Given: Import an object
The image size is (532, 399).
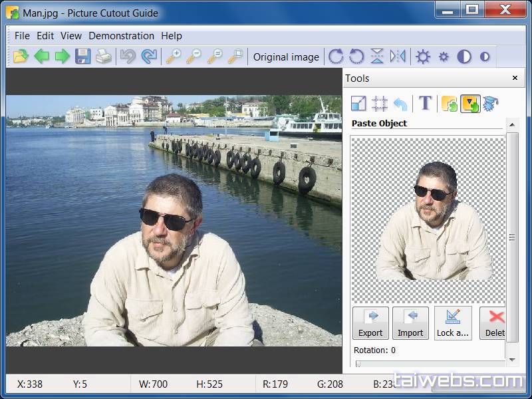Looking at the screenshot, I should 411,323.
